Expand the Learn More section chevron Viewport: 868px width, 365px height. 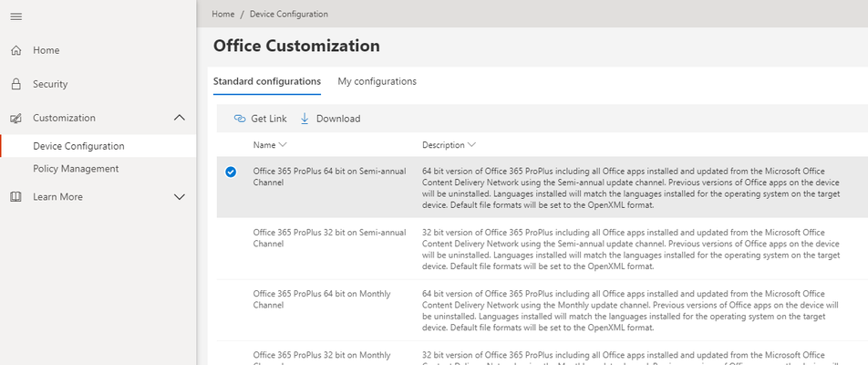tap(180, 196)
